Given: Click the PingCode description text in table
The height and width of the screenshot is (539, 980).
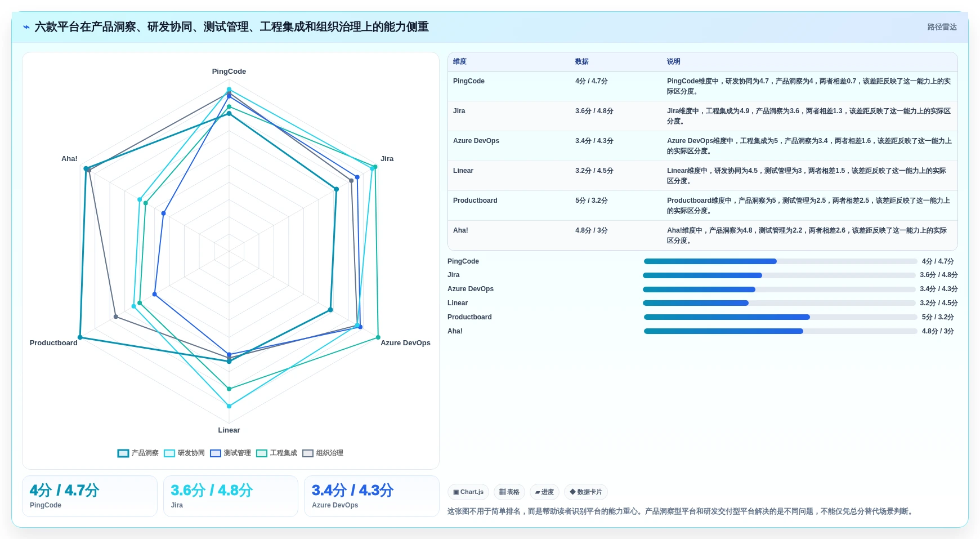Looking at the screenshot, I should [x=809, y=86].
